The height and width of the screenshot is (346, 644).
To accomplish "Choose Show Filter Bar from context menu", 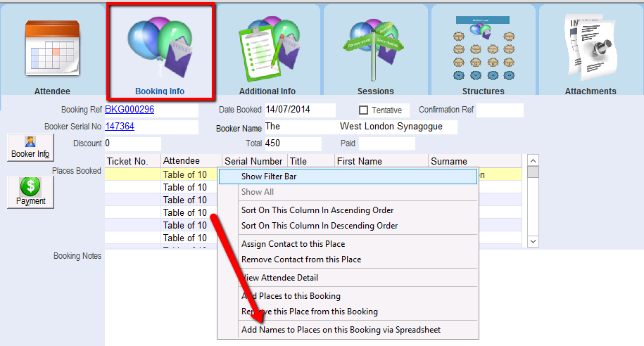I will pos(268,177).
